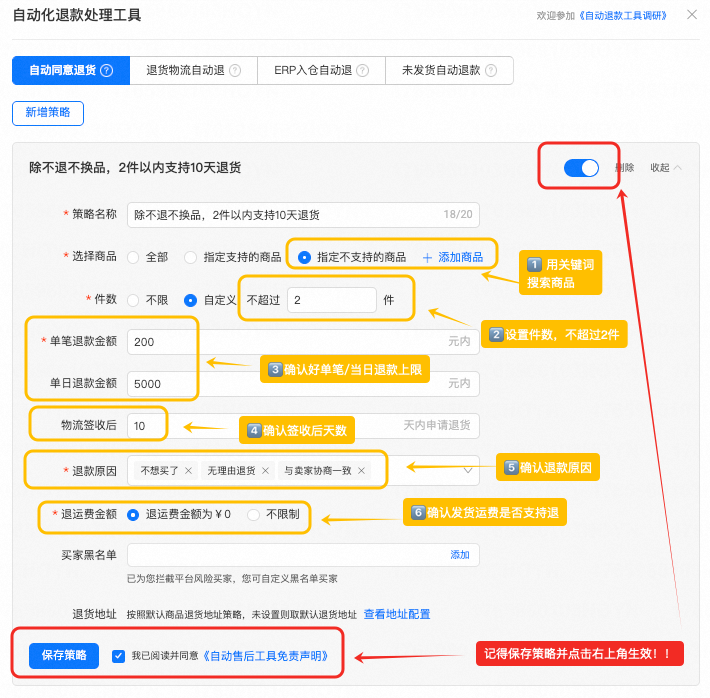710x698 pixels.
Task: Close the 自动化退款处理工具 dialog
Action: (x=691, y=15)
